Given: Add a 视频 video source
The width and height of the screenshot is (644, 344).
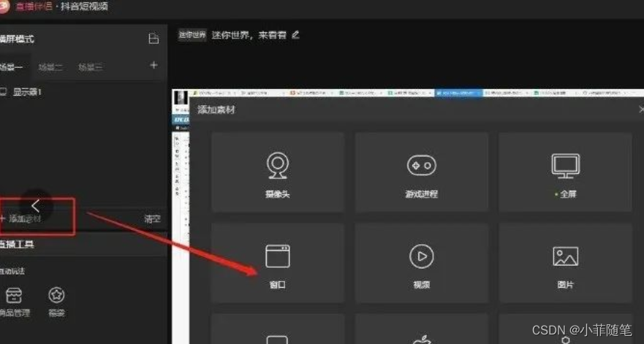Looking at the screenshot, I should pyautogui.click(x=421, y=263).
